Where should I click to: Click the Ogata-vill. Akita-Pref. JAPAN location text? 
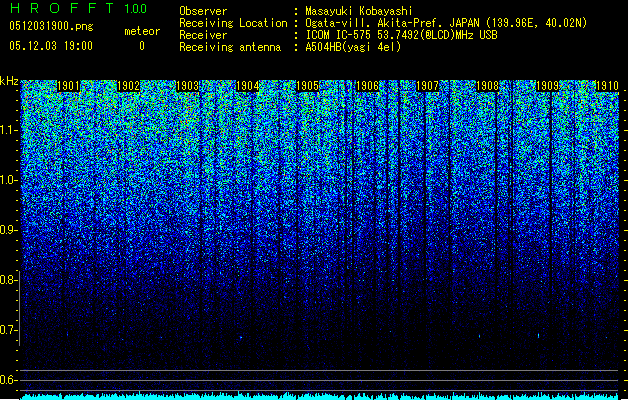point(446,23)
